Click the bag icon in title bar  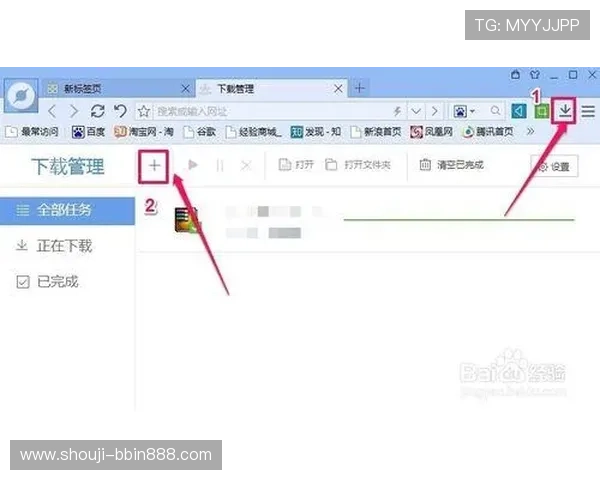point(515,74)
